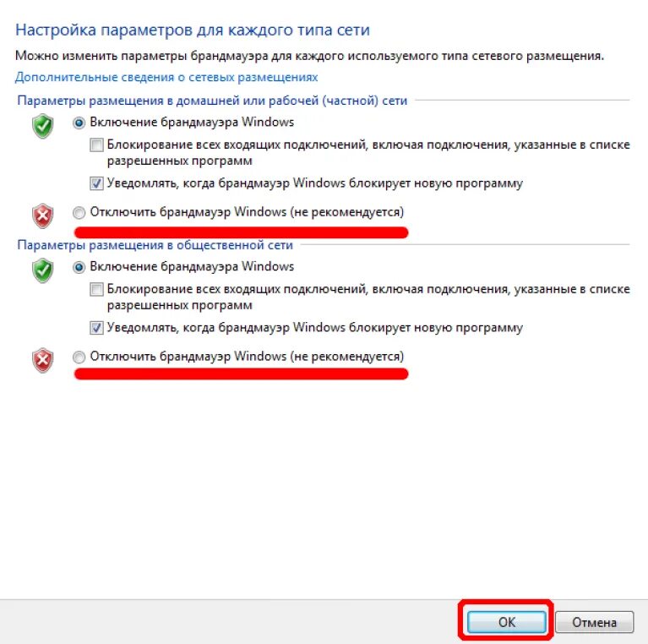Click the red shield icon in private network section
The width and height of the screenshot is (648, 644).
point(42,216)
